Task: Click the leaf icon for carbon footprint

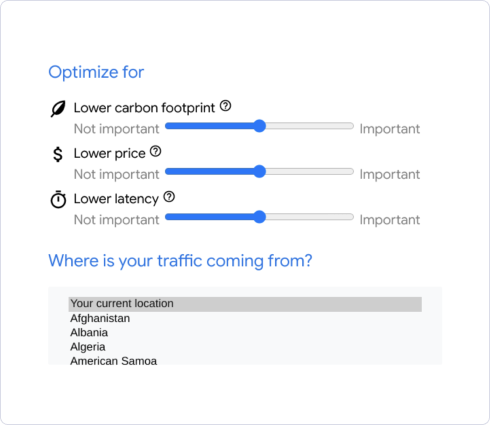Action: point(58,109)
